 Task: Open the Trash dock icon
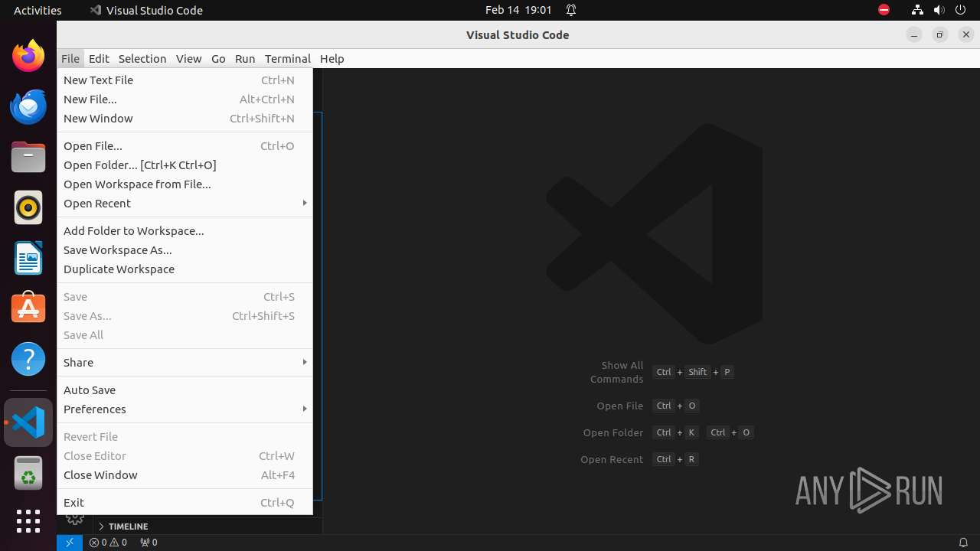[28, 472]
